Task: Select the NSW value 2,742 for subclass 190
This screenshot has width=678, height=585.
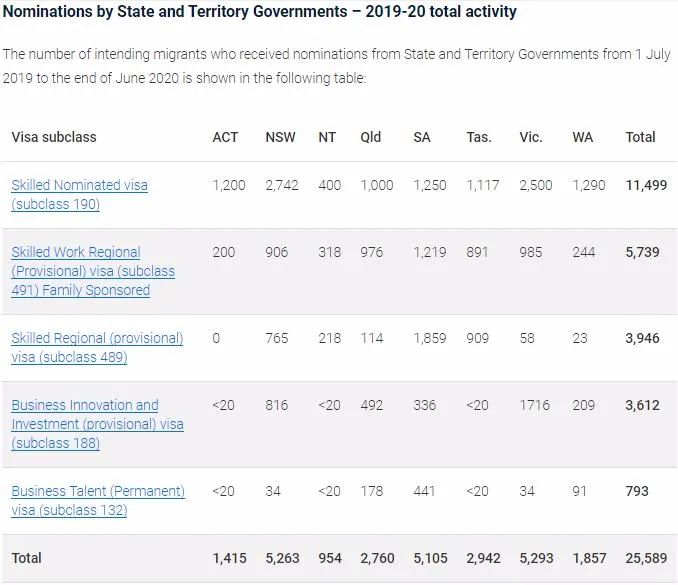Action: [281, 185]
